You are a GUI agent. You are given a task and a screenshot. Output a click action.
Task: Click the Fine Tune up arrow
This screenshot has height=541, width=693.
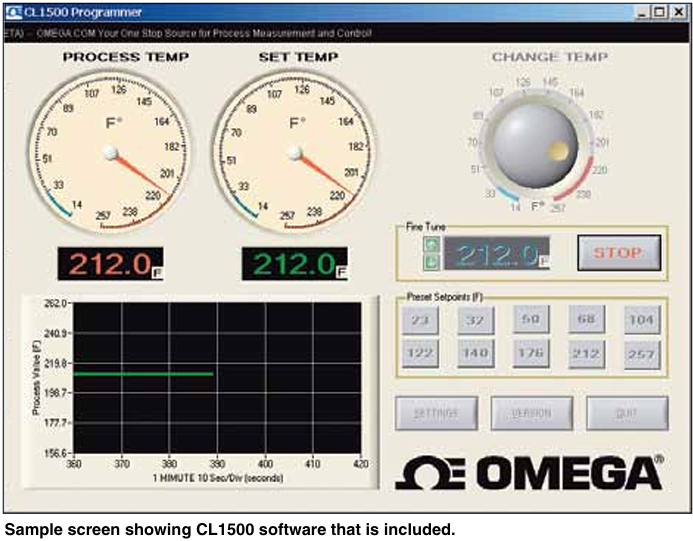(431, 245)
